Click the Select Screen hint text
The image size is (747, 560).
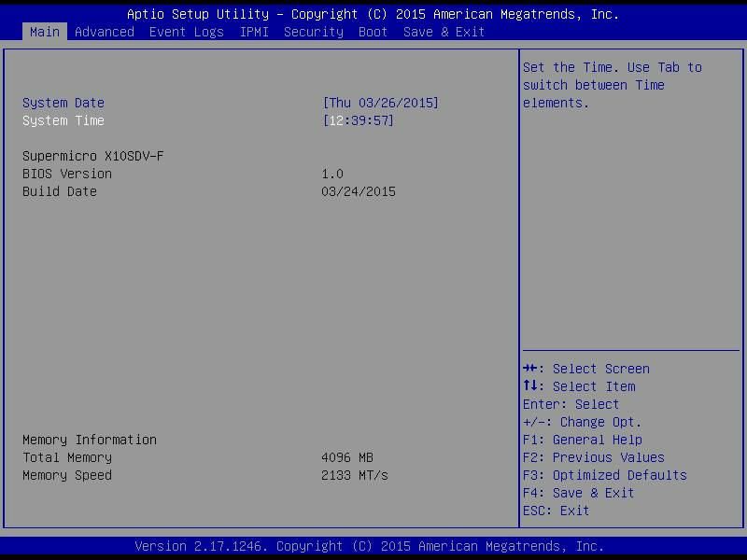(601, 369)
